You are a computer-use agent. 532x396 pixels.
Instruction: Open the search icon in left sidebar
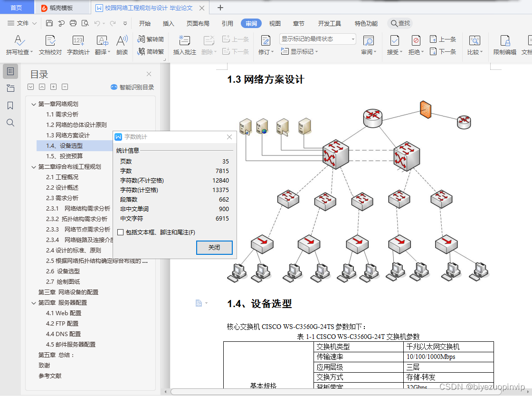point(10,123)
